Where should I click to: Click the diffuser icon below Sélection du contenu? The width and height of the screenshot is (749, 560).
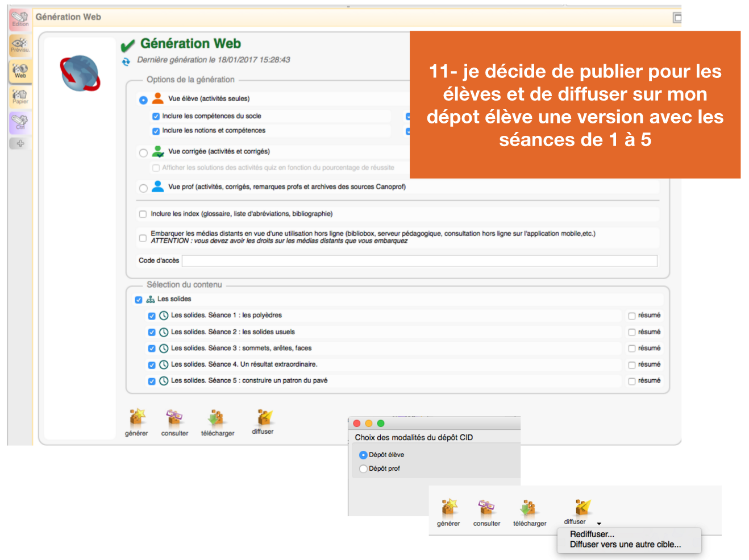pyautogui.click(x=263, y=421)
